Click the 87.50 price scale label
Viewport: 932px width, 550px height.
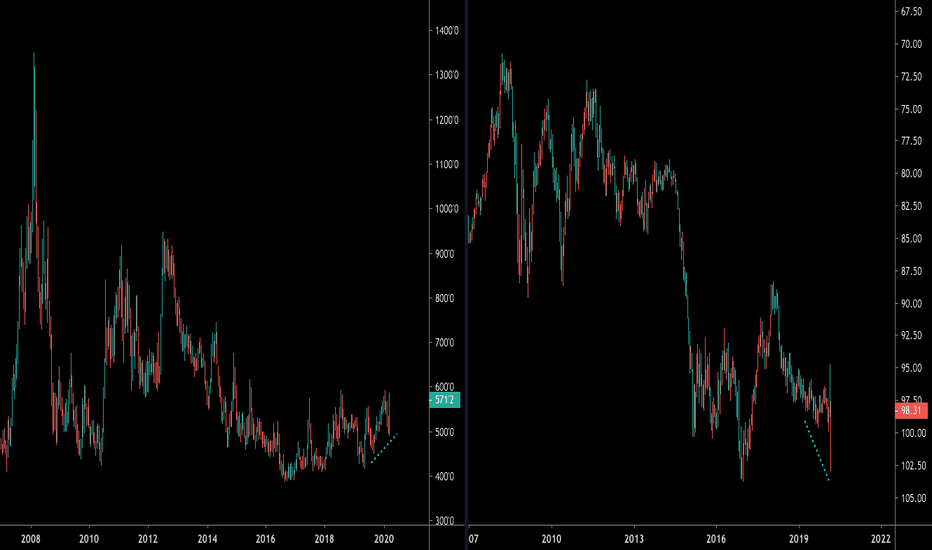[911, 271]
